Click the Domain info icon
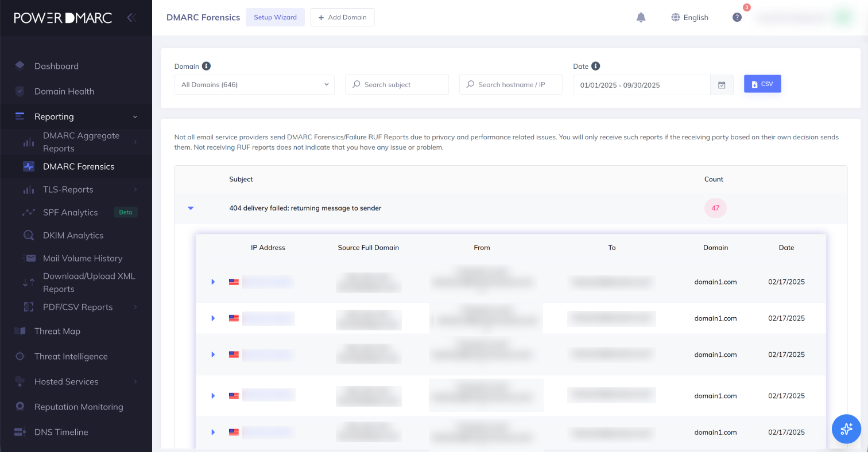 206,66
